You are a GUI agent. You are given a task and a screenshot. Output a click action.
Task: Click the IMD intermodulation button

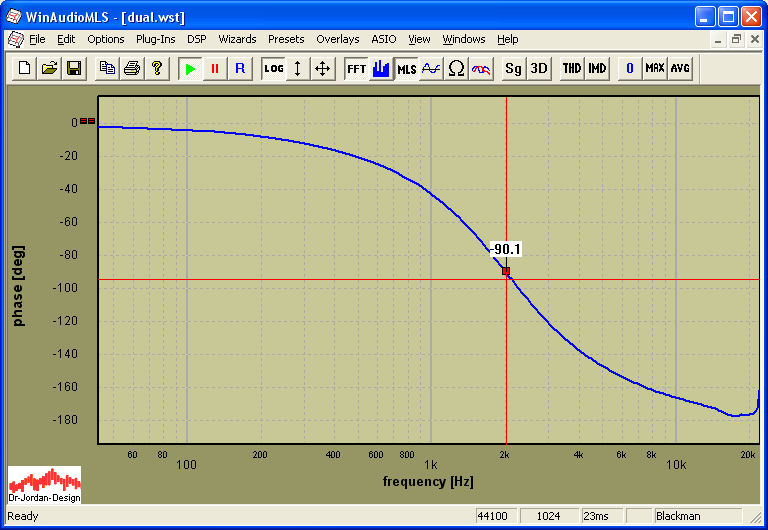point(597,68)
